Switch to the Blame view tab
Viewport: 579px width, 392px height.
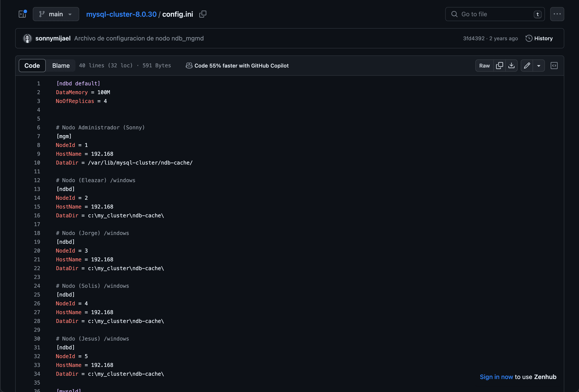tap(61, 66)
